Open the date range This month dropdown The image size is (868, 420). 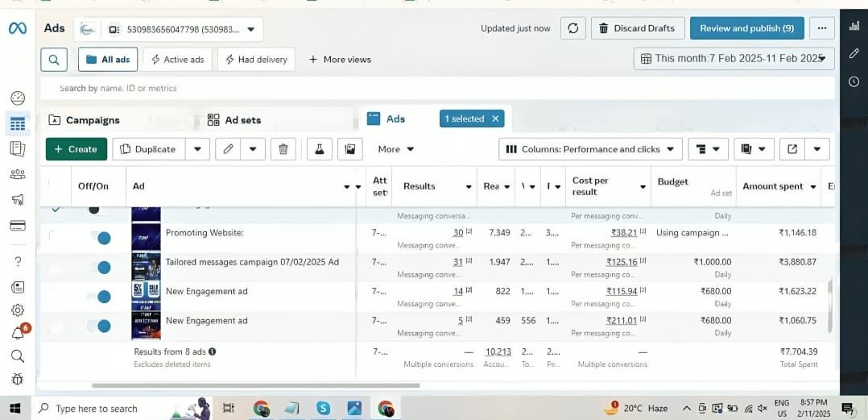[734, 58]
